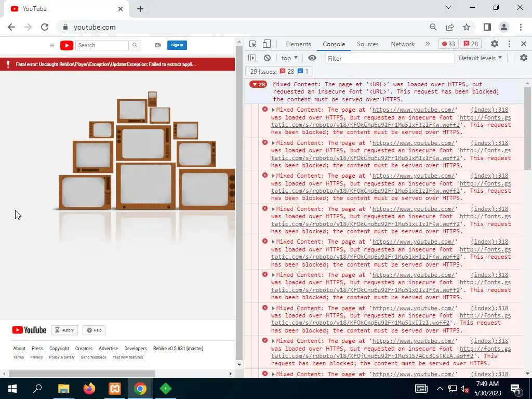
Task: Show more DevTools tabs chevron
Action: click(428, 44)
